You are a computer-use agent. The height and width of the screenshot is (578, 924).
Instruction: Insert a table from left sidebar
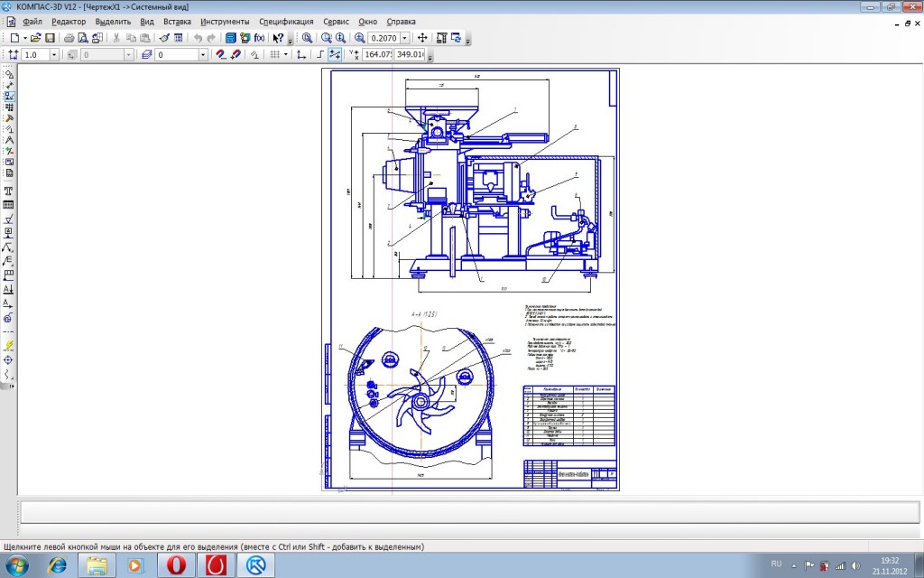(9, 205)
